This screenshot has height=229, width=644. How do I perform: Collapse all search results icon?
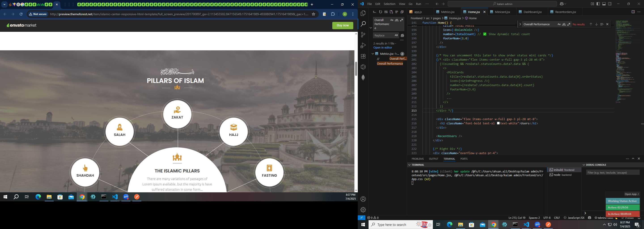coord(402,12)
